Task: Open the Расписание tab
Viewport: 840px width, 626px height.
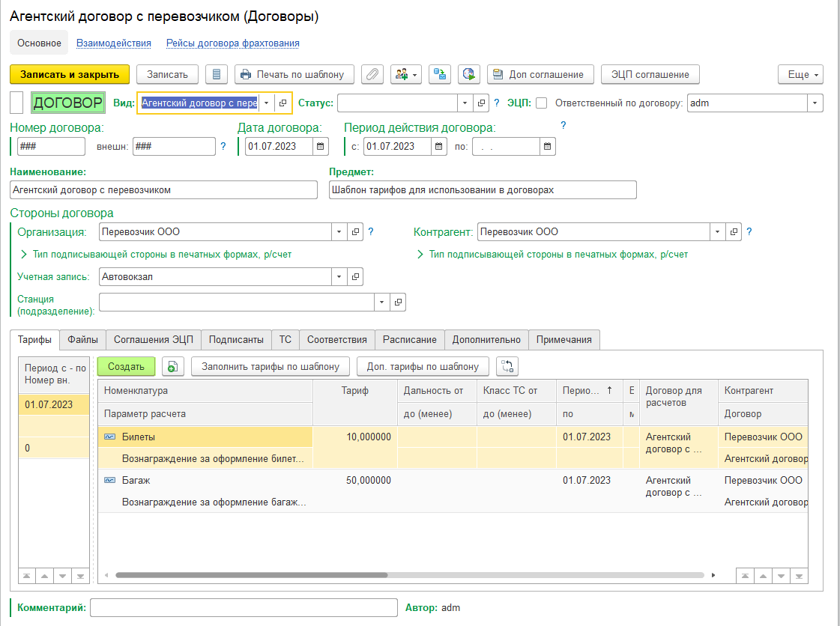Action: click(409, 339)
